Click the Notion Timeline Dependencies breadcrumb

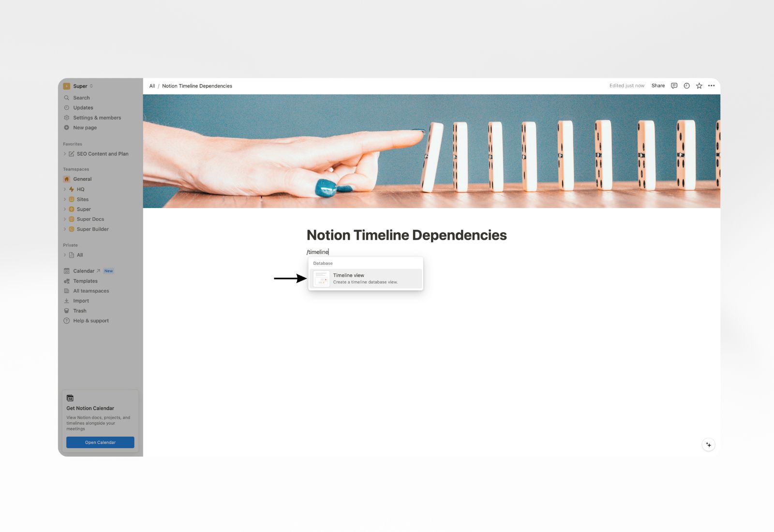pos(197,86)
